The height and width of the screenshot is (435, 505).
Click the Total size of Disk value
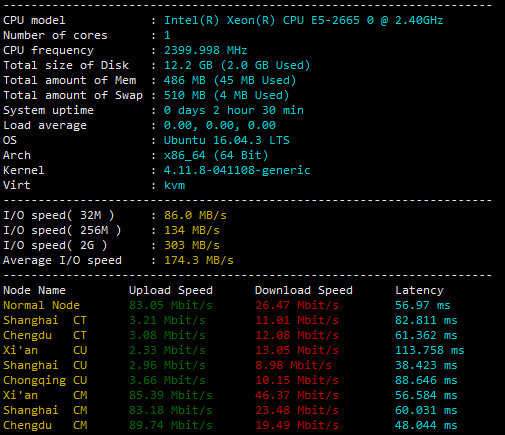click(x=237, y=65)
